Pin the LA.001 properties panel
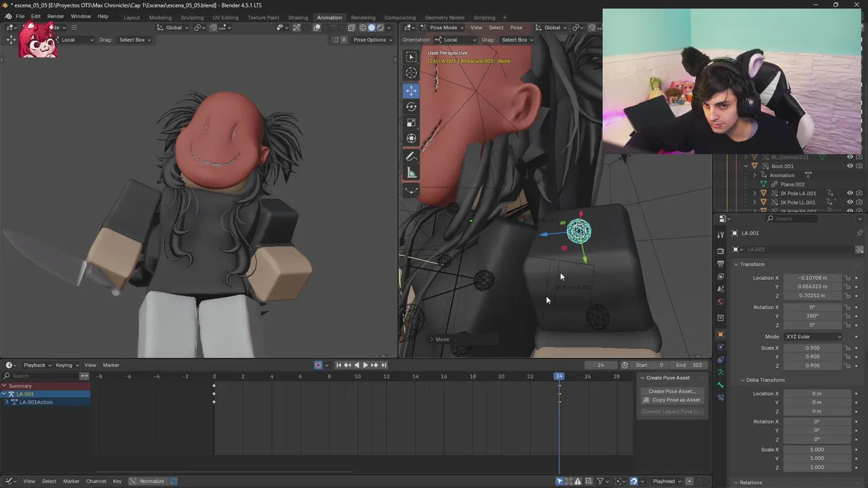Image resolution: width=868 pixels, height=488 pixels. pyautogui.click(x=859, y=233)
